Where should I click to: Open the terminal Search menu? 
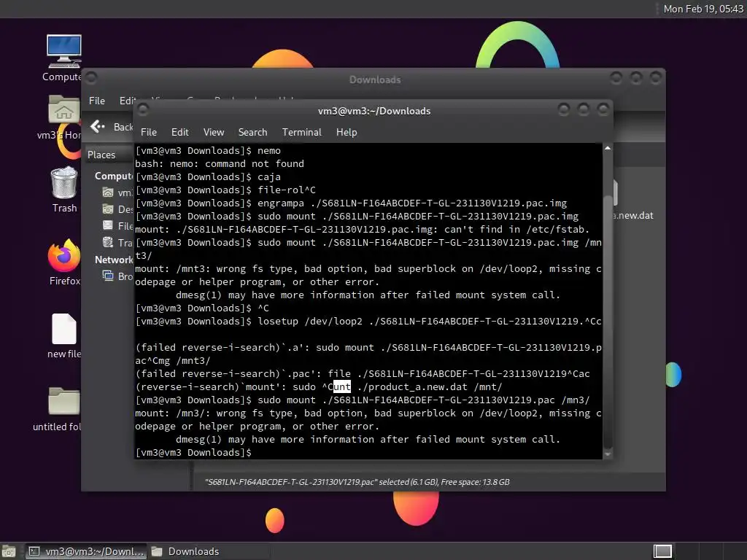coord(252,132)
